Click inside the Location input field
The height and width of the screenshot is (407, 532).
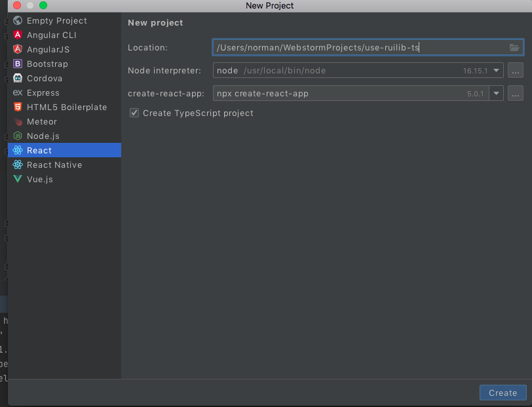328,47
